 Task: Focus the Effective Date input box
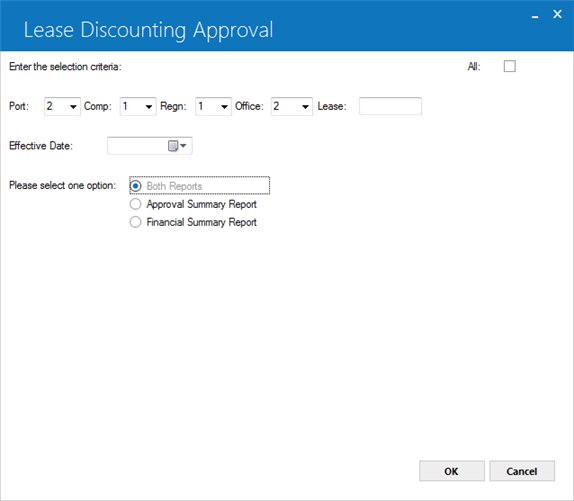(x=137, y=146)
